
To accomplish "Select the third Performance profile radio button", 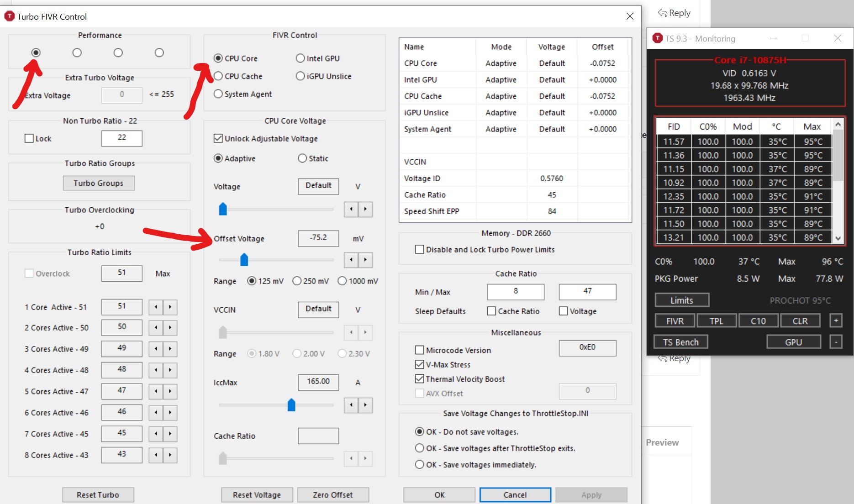I will click(118, 52).
